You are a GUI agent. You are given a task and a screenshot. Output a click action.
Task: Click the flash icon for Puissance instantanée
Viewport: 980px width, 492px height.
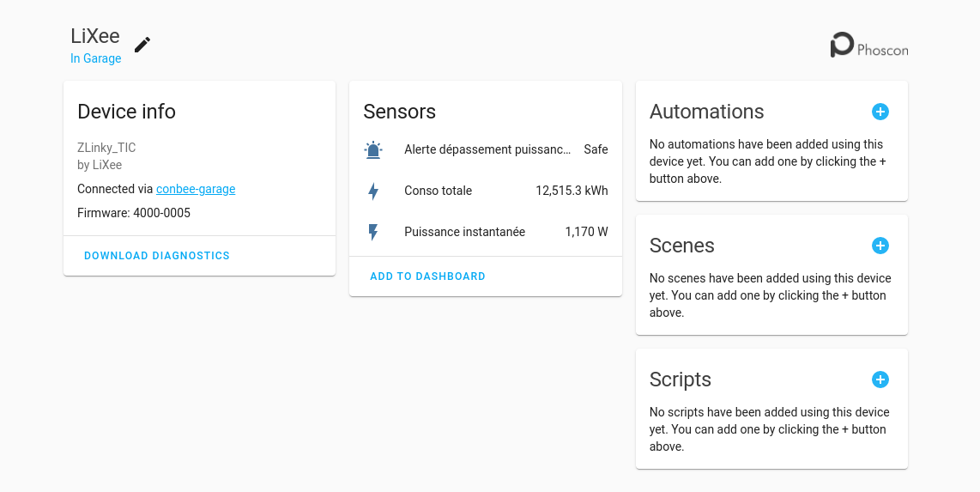pos(373,232)
